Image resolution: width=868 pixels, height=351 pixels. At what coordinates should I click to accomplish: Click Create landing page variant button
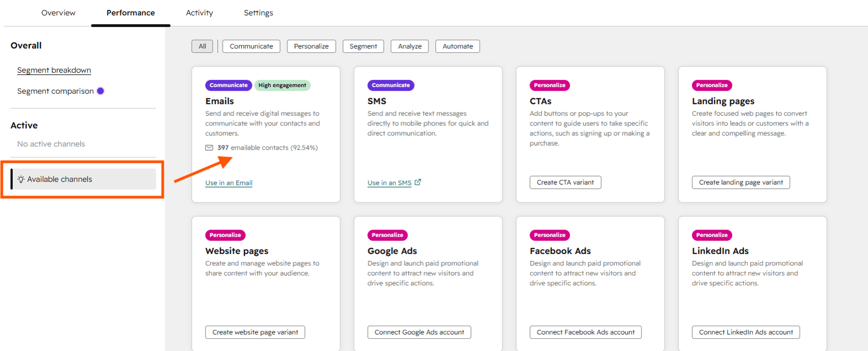[x=741, y=182]
